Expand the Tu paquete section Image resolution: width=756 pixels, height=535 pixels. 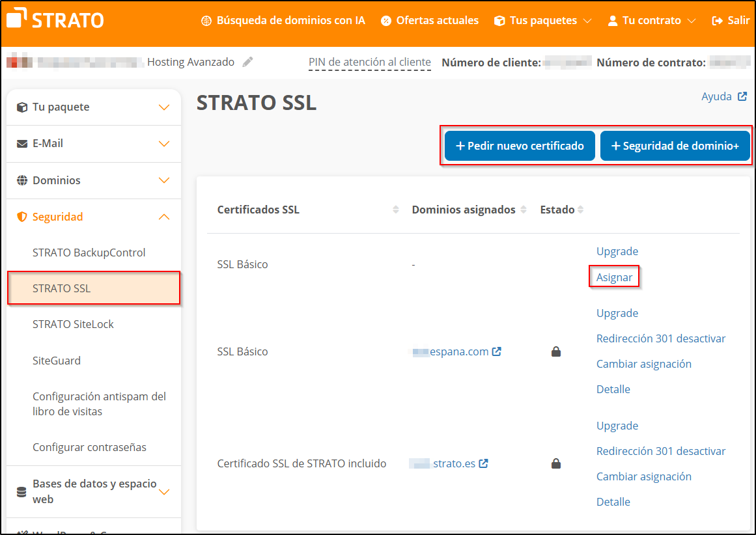click(164, 107)
